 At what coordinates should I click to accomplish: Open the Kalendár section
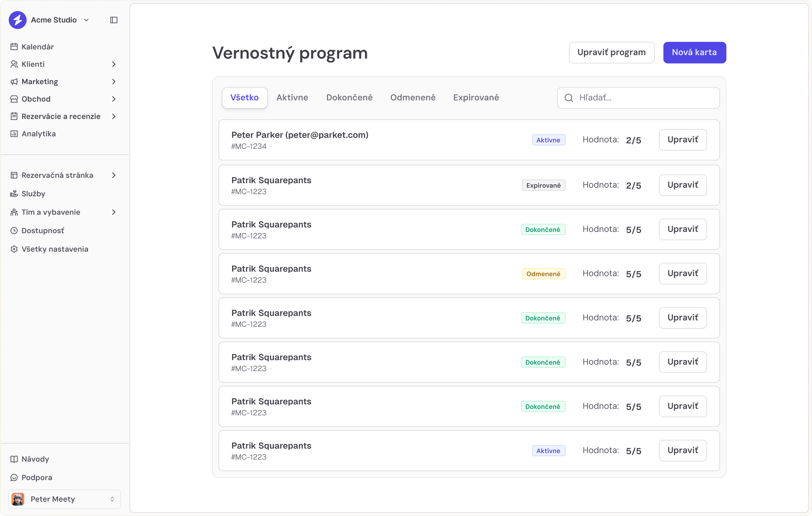coord(14,47)
